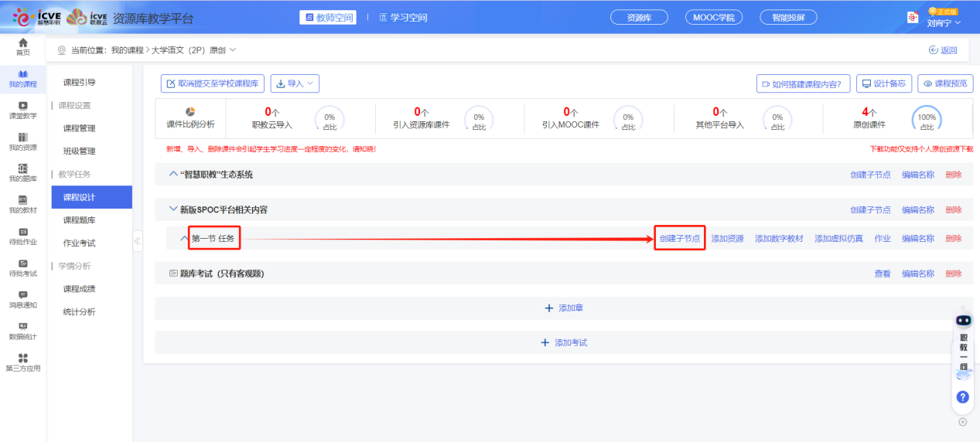This screenshot has height=442, width=980.
Task: Open 我的资源 sidebar icon
Action: click(x=23, y=141)
